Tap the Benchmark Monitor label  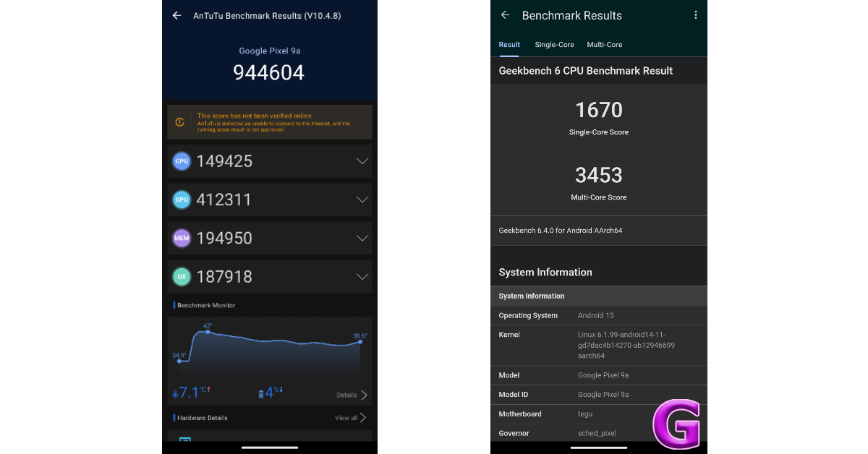[x=206, y=305]
